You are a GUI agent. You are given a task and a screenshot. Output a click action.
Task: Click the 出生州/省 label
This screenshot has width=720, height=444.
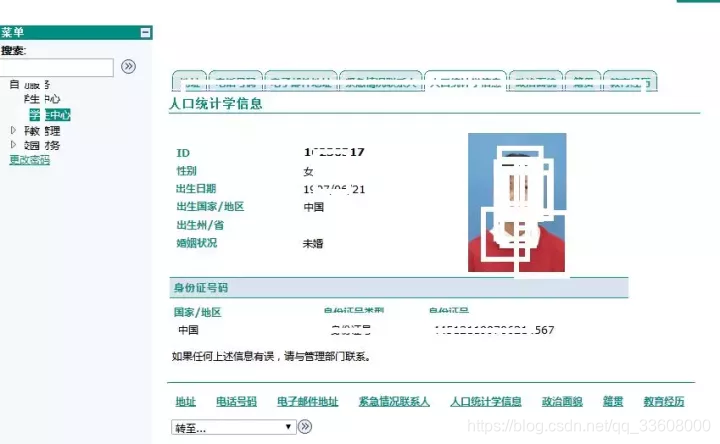point(200,225)
